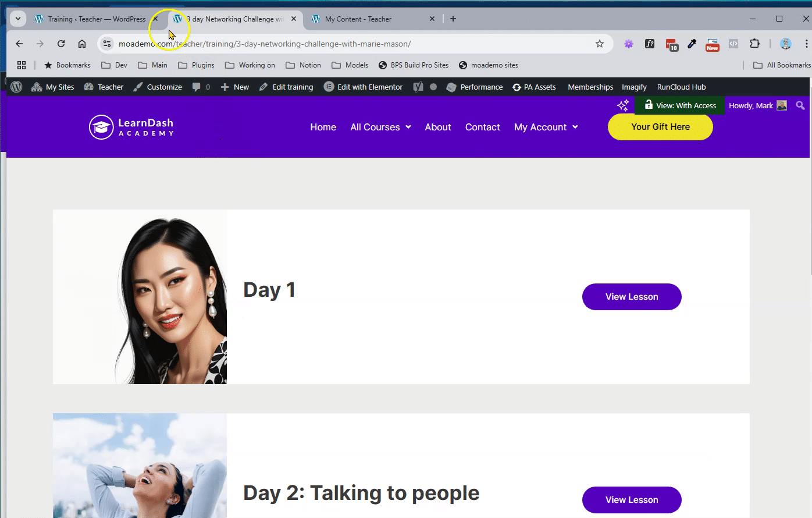Open RunCloud Hub in admin bar
The image size is (812, 518).
(x=681, y=87)
